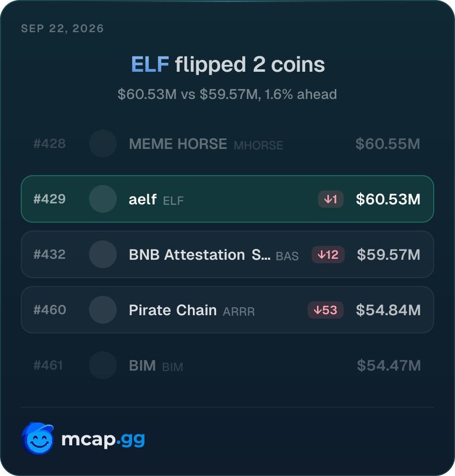This screenshot has width=455, height=476.
Task: Open the mcap.gg site wordmark
Action: (x=103, y=439)
